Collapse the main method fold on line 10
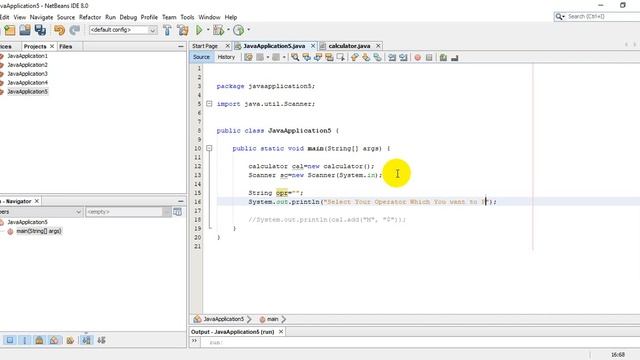Image resolution: width=640 pixels, height=360 pixels. pyautogui.click(x=209, y=148)
